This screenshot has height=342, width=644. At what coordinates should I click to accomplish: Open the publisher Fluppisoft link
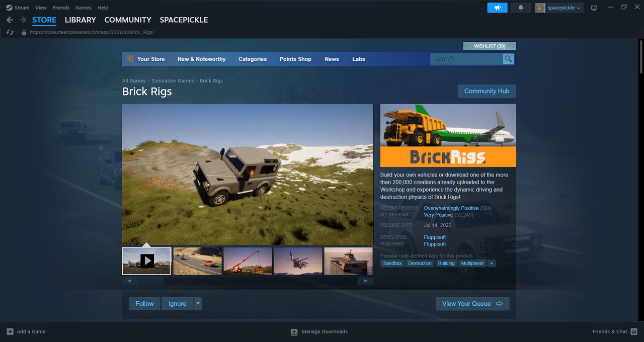click(435, 244)
